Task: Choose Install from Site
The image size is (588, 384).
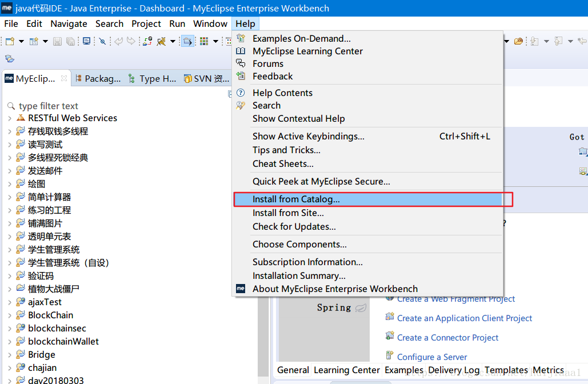Action: click(367, 213)
